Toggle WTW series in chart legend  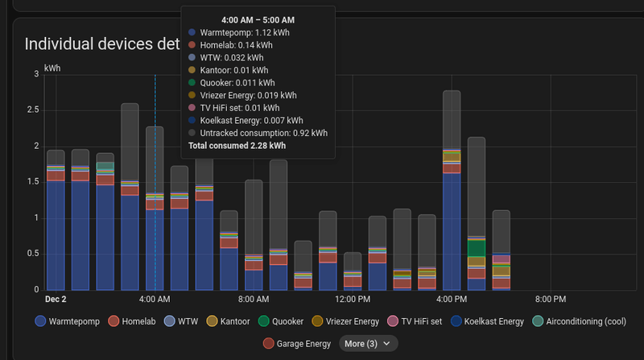(181, 321)
